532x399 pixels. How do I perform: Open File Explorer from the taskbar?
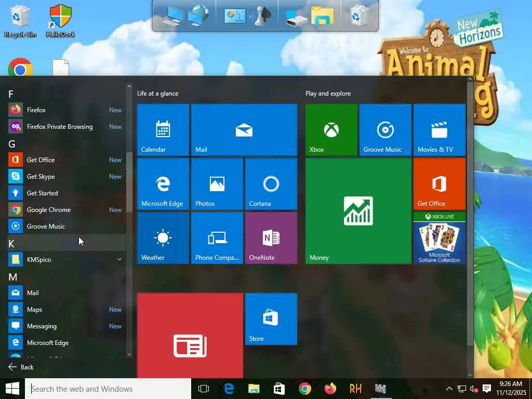pyautogui.click(x=254, y=389)
